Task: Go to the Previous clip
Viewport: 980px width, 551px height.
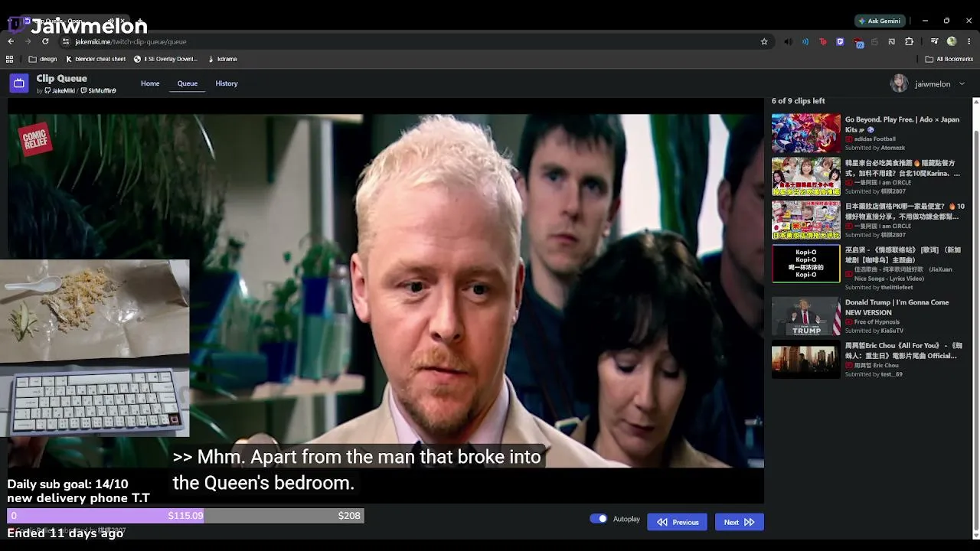Action: pos(678,522)
